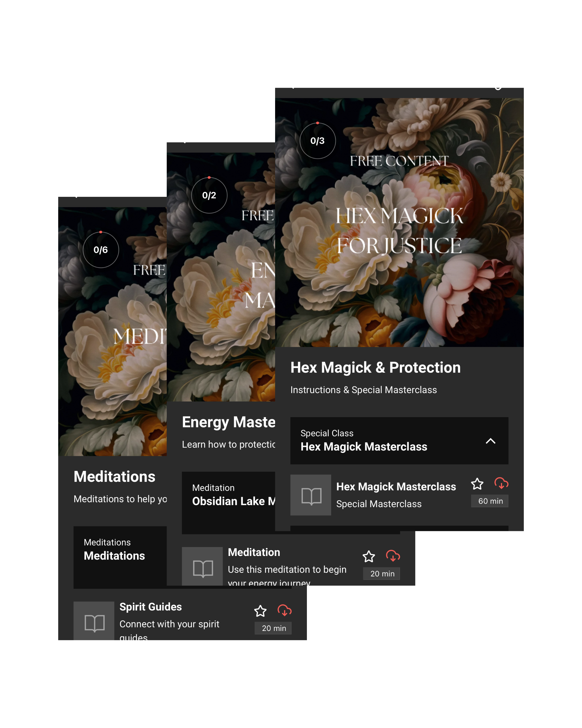Tap Spirit Guides 20 min badge
Image resolution: width=582 pixels, height=728 pixels.
pos(273,629)
